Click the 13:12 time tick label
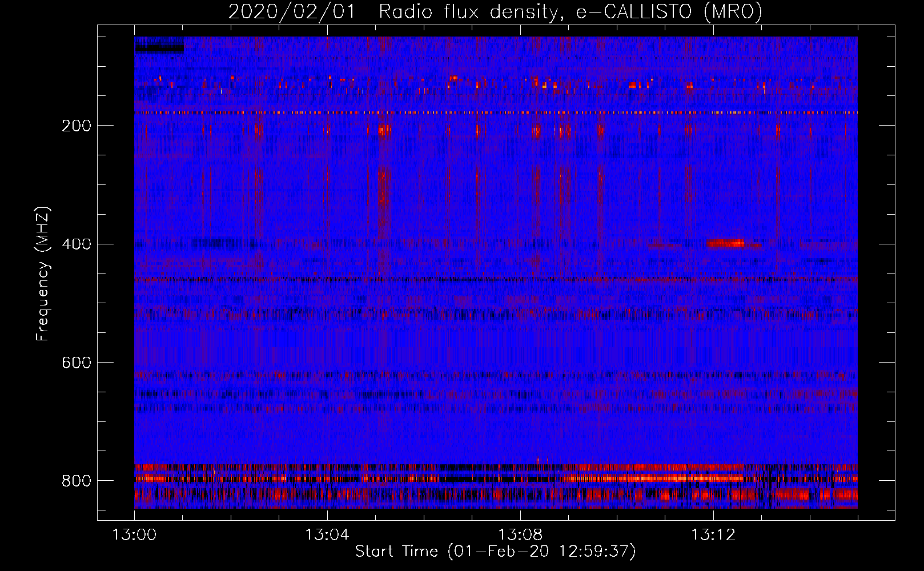The height and width of the screenshot is (571, 924). [x=713, y=535]
